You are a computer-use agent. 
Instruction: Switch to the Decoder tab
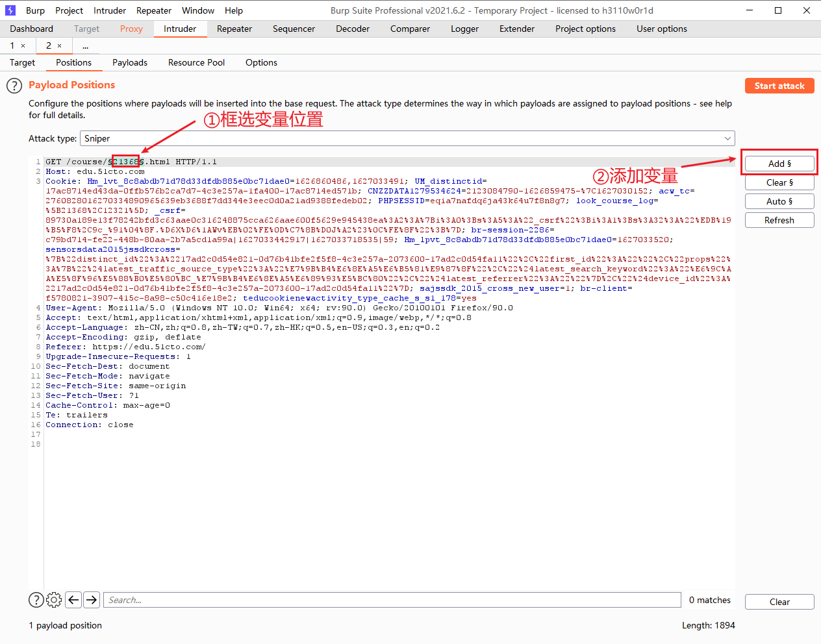(x=352, y=29)
